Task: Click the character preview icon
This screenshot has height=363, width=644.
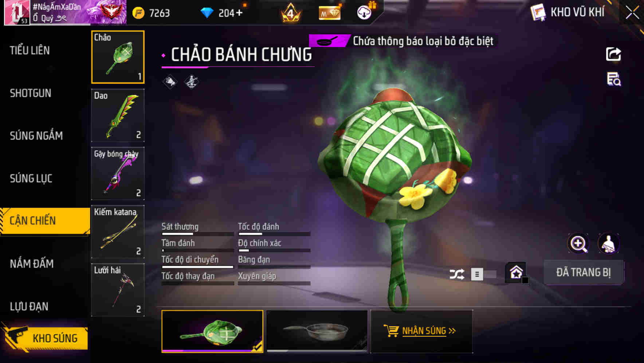Action: pyautogui.click(x=609, y=243)
